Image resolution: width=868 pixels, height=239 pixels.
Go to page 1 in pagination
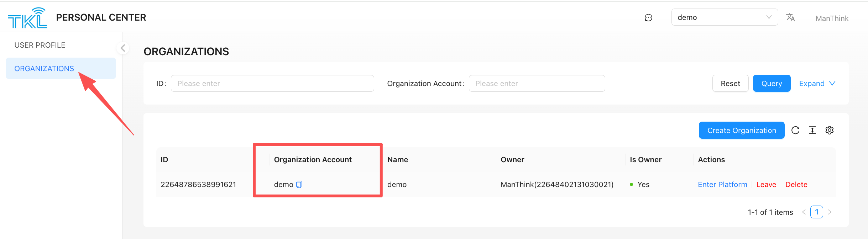(816, 212)
